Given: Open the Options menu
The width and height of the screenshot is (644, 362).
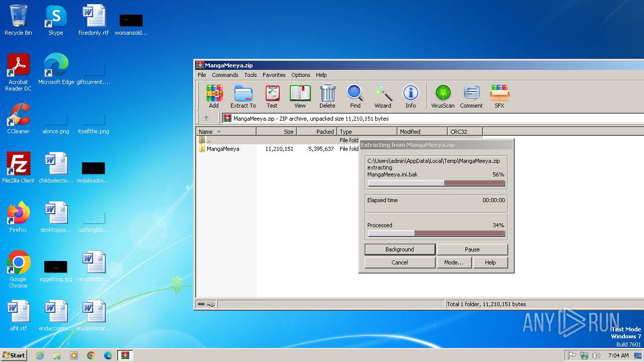Looking at the screenshot, I should (x=301, y=75).
